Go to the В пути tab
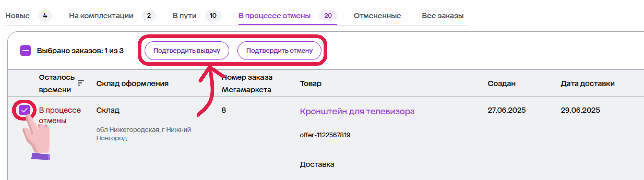This screenshot has width=644, height=180. pyautogui.click(x=184, y=16)
